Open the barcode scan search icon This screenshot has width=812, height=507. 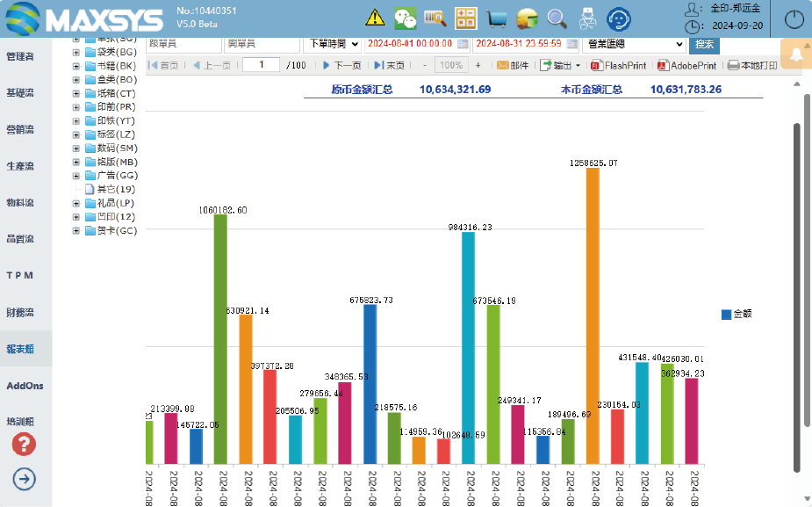pyautogui.click(x=435, y=18)
